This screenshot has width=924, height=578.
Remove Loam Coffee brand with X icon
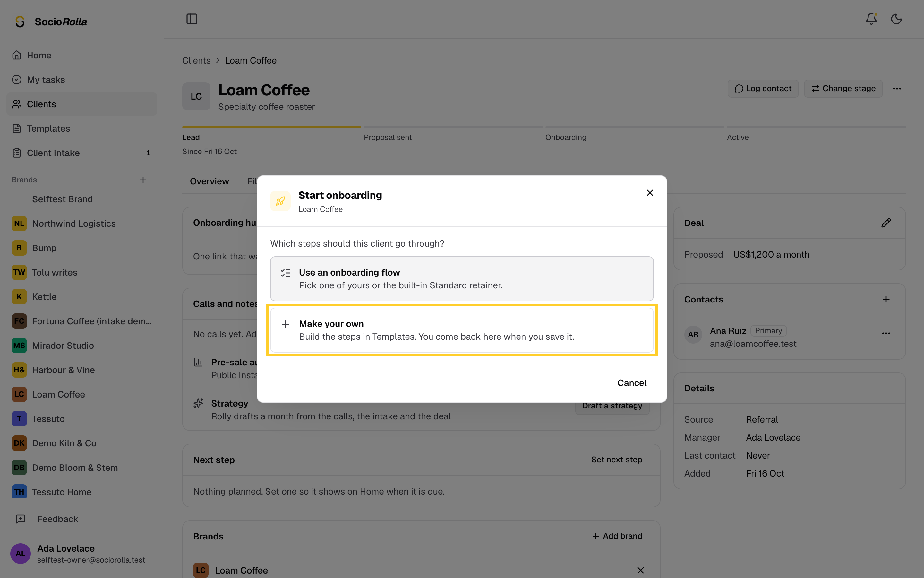point(641,570)
